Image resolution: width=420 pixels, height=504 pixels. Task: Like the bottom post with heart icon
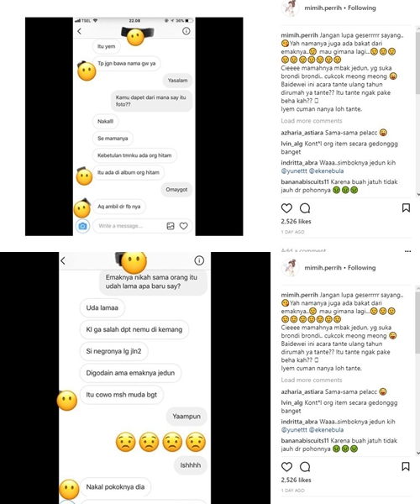(x=286, y=467)
